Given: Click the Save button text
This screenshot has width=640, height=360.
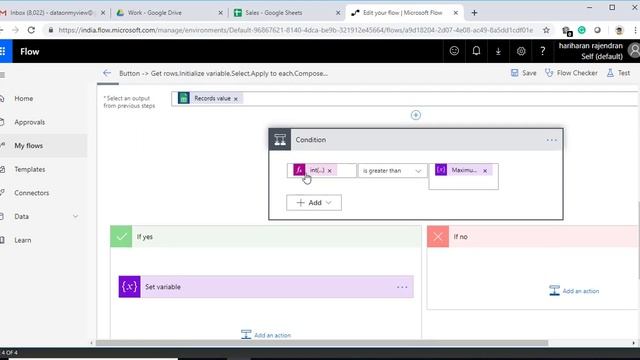Looking at the screenshot, I should pyautogui.click(x=529, y=73).
